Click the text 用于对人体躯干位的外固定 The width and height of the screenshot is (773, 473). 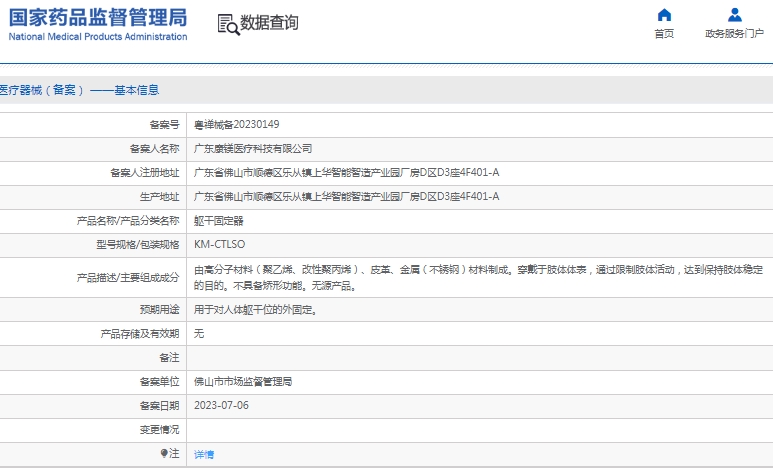(x=255, y=310)
